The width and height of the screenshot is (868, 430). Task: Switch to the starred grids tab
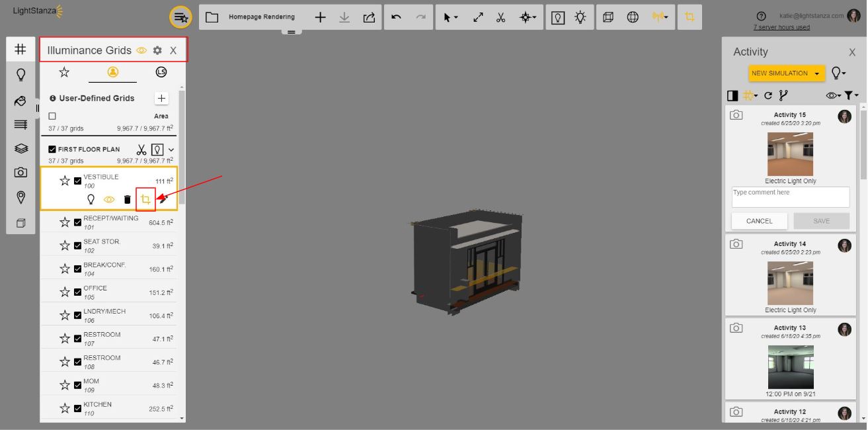[x=64, y=72]
